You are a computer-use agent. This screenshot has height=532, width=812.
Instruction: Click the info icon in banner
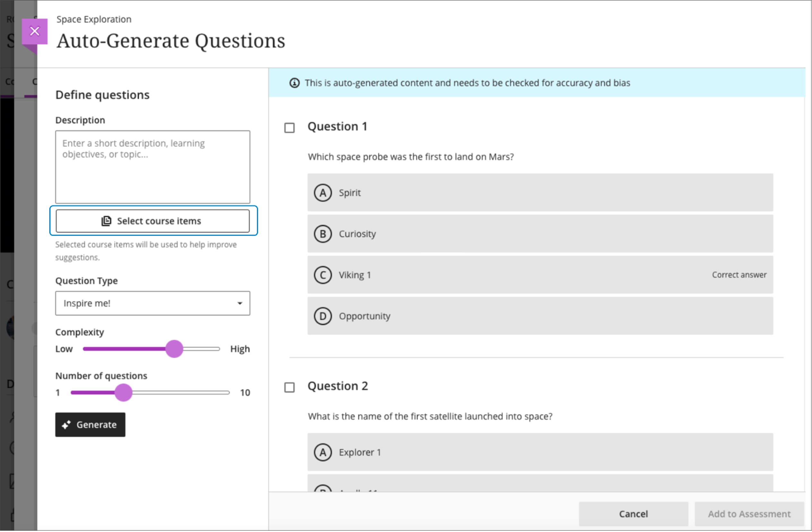point(294,83)
